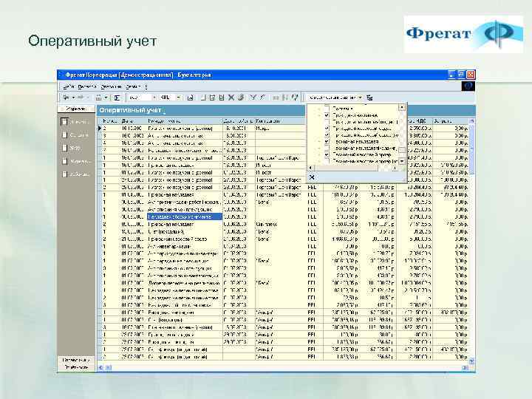The image size is (532, 399).
Task: Click the main table's bottom scroll down arrow
Action: 471,361
